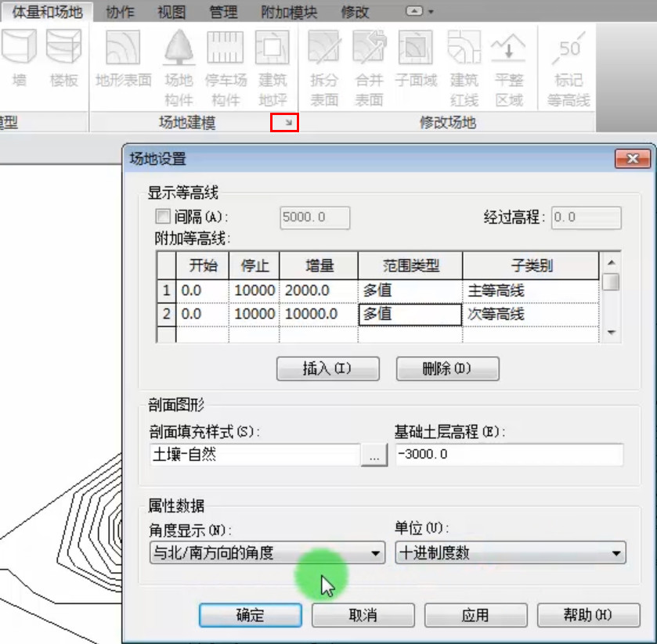Click the contour table scroll-down arrow
The image size is (657, 644).
click(x=612, y=333)
